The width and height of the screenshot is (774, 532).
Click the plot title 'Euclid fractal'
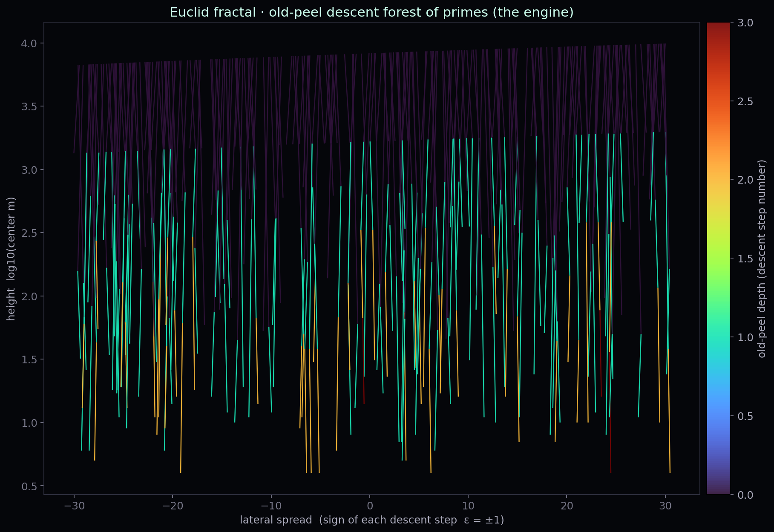213,12
